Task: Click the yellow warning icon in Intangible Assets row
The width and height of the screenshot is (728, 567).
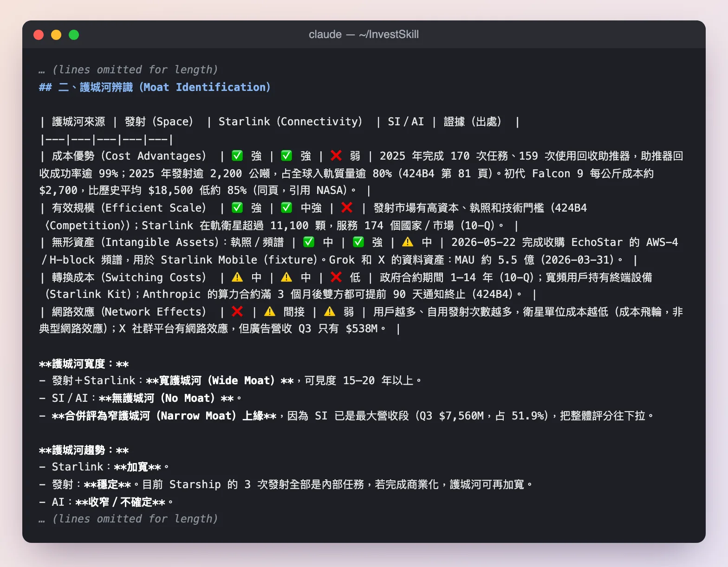Action: coord(408,242)
